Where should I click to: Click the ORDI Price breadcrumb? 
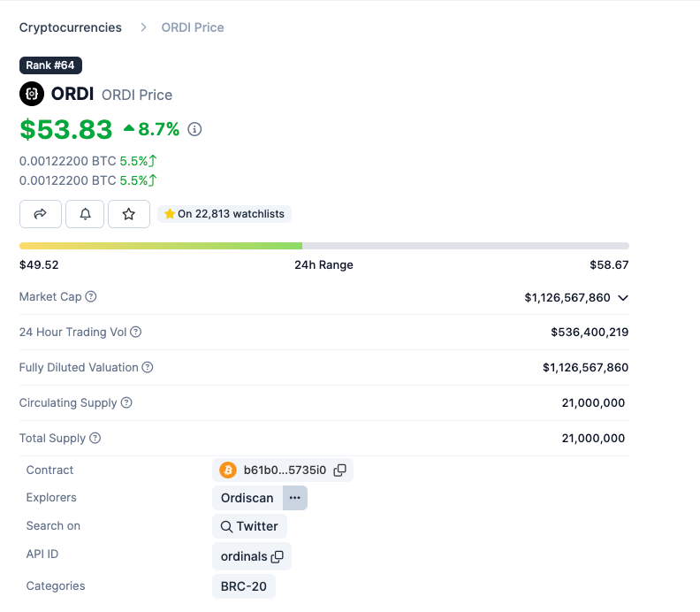(193, 27)
